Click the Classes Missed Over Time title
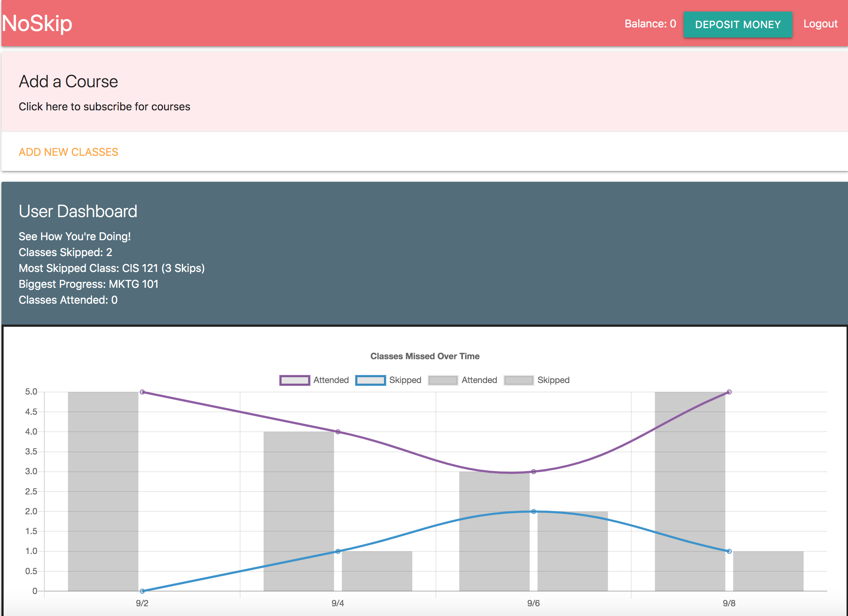848x616 pixels. point(425,356)
